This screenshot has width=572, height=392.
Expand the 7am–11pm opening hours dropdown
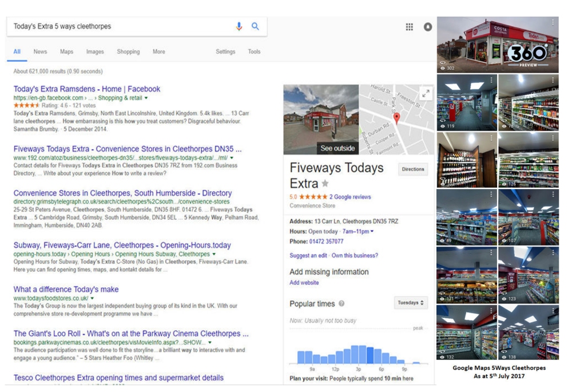coord(358,231)
